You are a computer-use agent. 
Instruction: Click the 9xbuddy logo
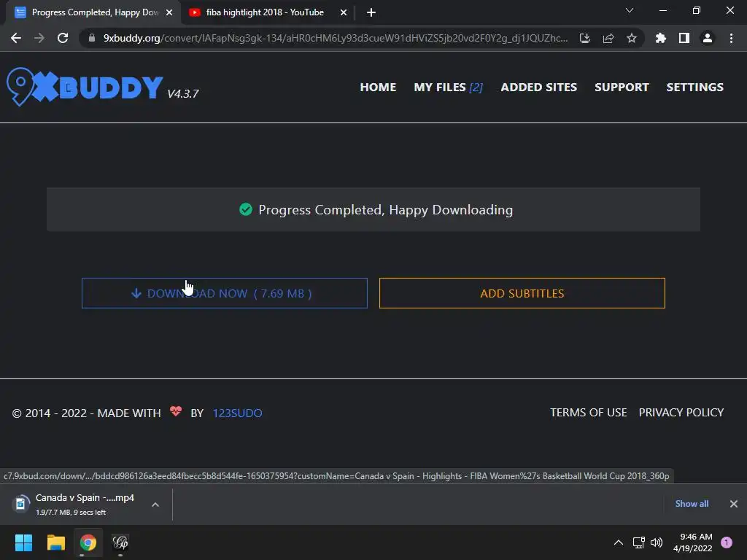pos(85,87)
